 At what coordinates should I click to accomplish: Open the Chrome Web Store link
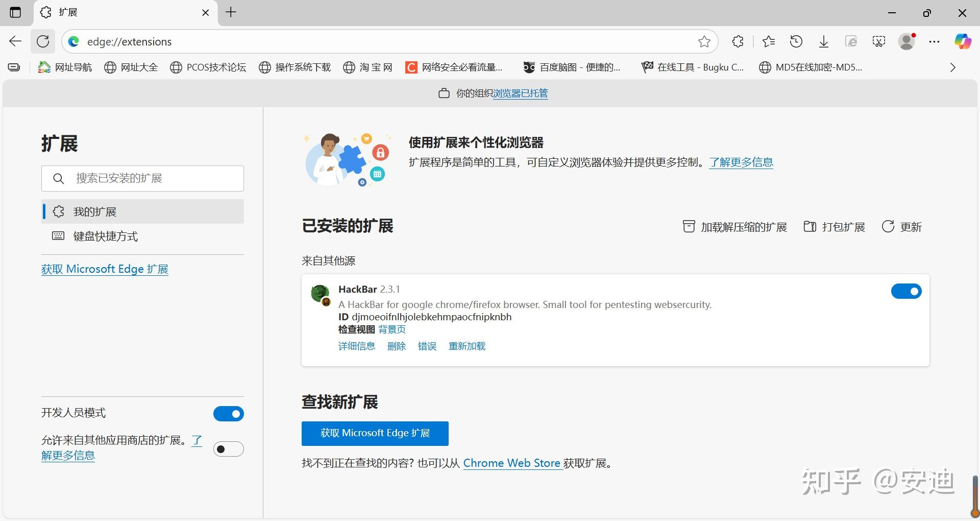pyautogui.click(x=512, y=463)
